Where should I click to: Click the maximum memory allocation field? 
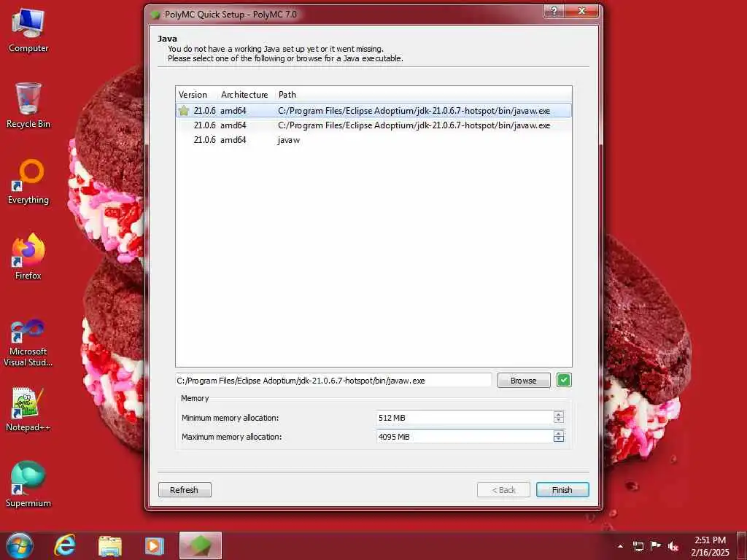coord(465,437)
